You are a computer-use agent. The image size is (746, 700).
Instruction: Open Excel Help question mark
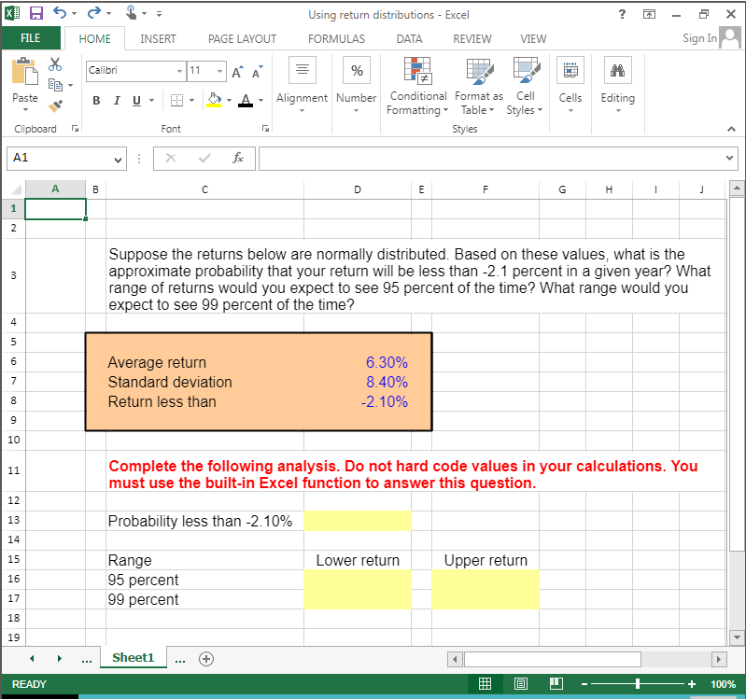622,14
